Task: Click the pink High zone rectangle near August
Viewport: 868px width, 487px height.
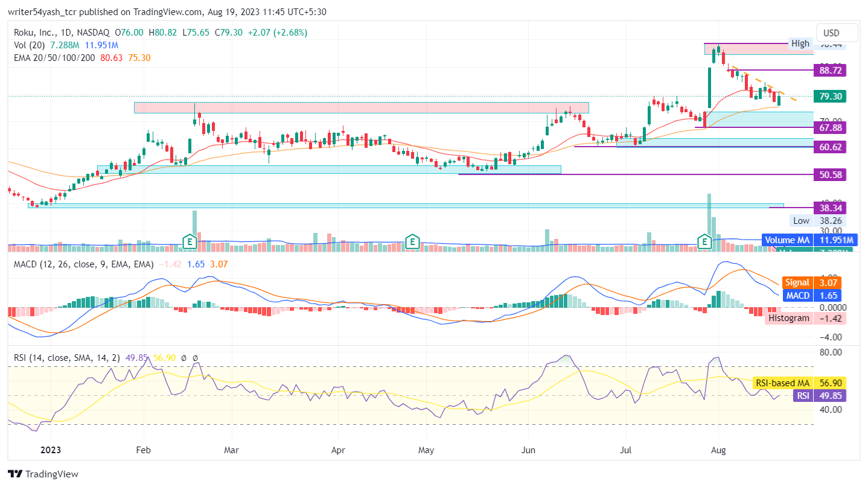Action: click(x=759, y=49)
